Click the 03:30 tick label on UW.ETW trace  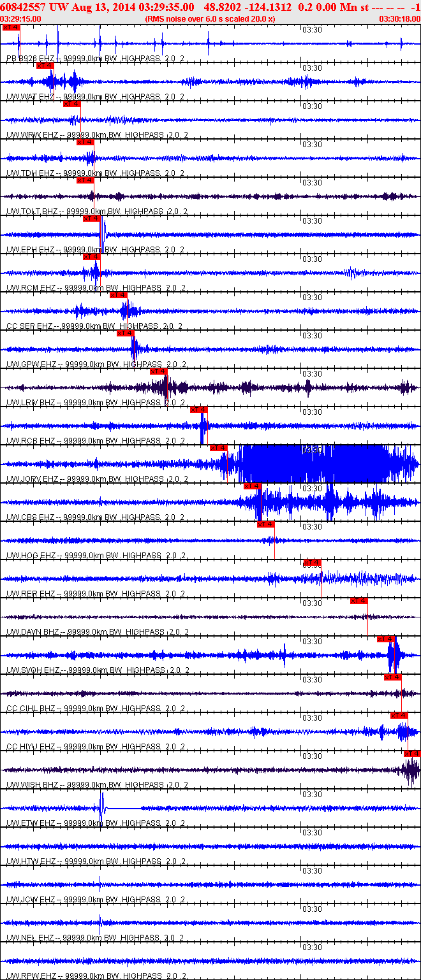pos(311,794)
